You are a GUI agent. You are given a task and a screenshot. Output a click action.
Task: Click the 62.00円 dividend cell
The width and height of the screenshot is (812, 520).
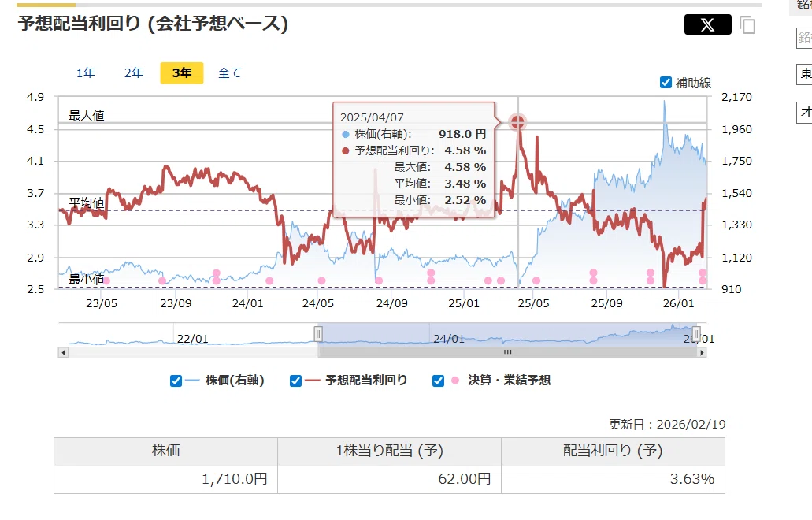389,479
